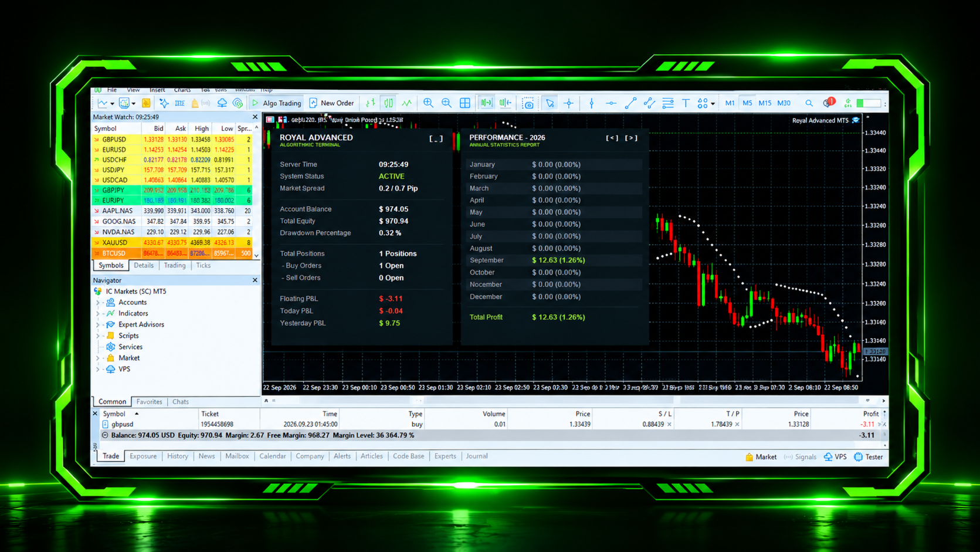The width and height of the screenshot is (980, 552).
Task: Open the Tester button in status bar
Action: (869, 457)
